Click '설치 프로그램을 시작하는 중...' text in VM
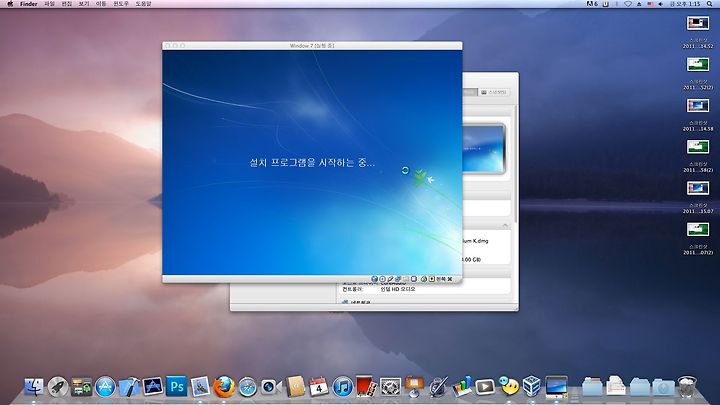 (312, 163)
